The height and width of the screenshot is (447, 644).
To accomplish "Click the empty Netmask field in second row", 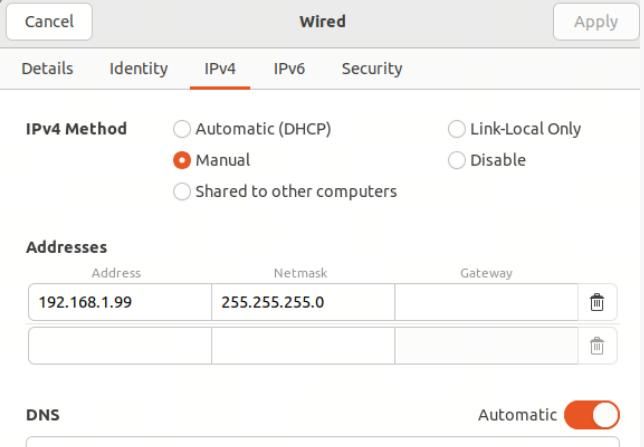I will (303, 346).
